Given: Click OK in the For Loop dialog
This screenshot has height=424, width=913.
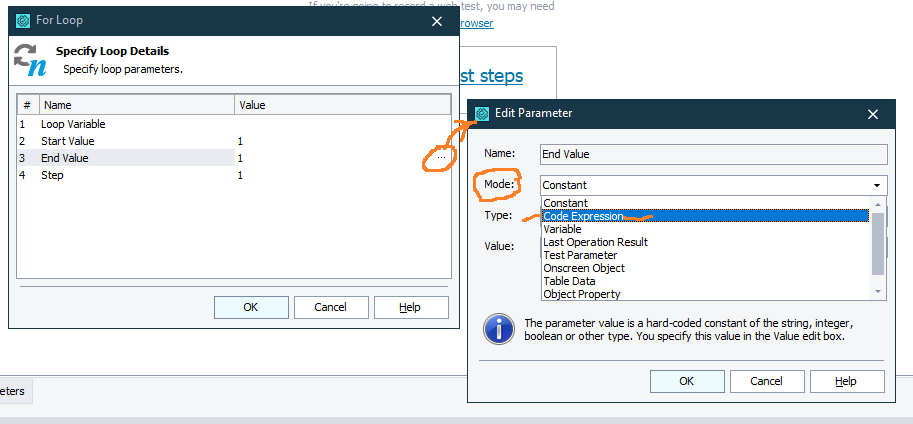Looking at the screenshot, I should [251, 307].
